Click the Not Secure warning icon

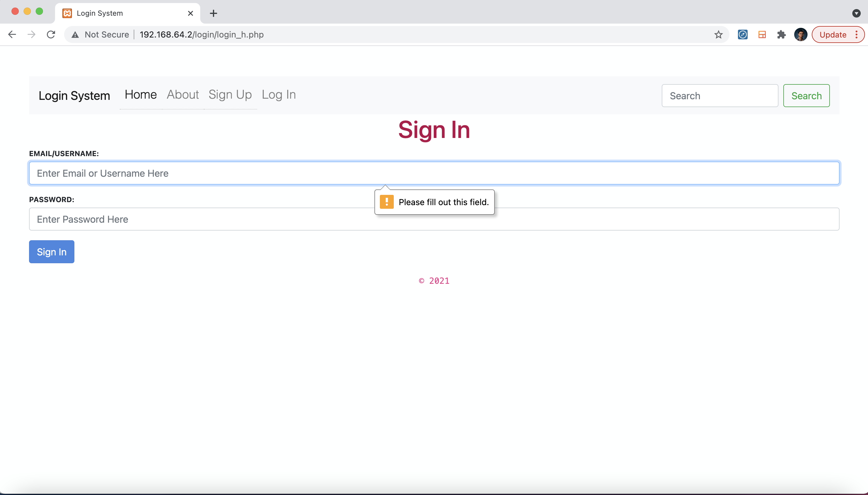(x=75, y=35)
